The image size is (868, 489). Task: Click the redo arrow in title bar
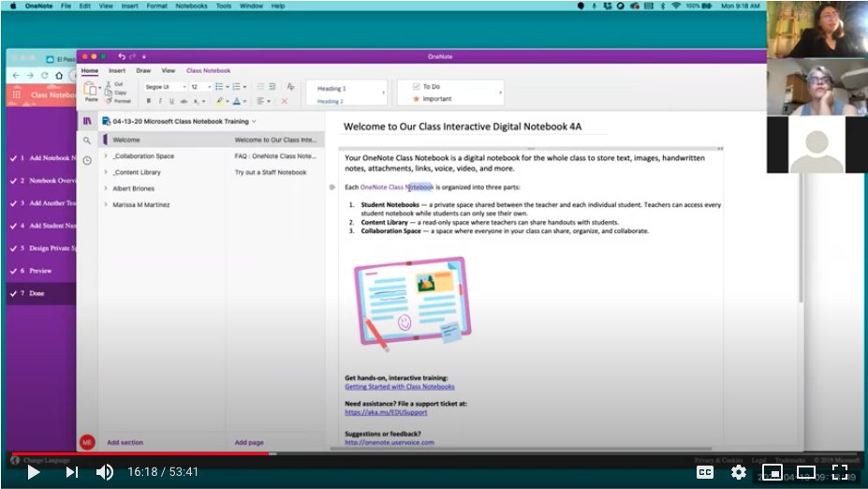pos(133,56)
